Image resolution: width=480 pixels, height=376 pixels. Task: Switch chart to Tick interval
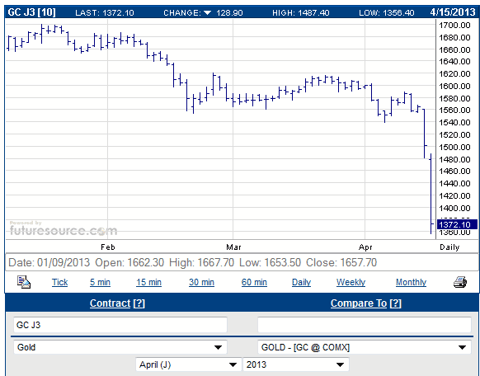[x=60, y=282]
